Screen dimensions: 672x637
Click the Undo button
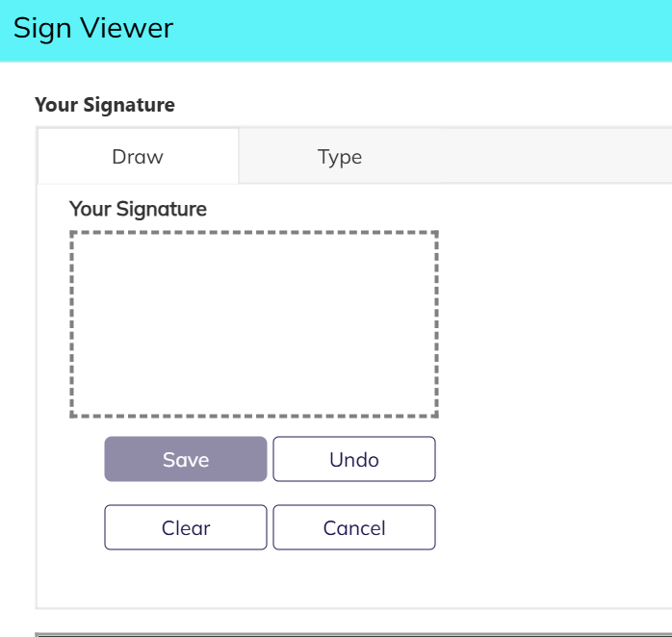[354, 459]
